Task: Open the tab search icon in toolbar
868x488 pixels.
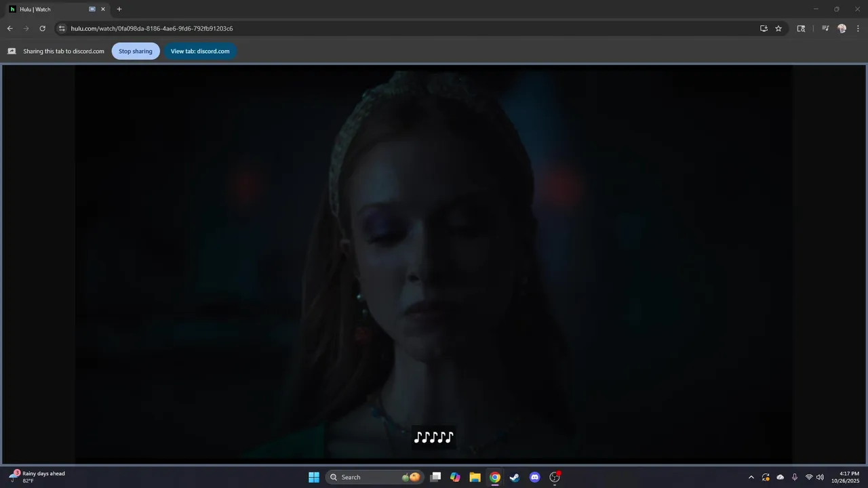Action: [801, 28]
